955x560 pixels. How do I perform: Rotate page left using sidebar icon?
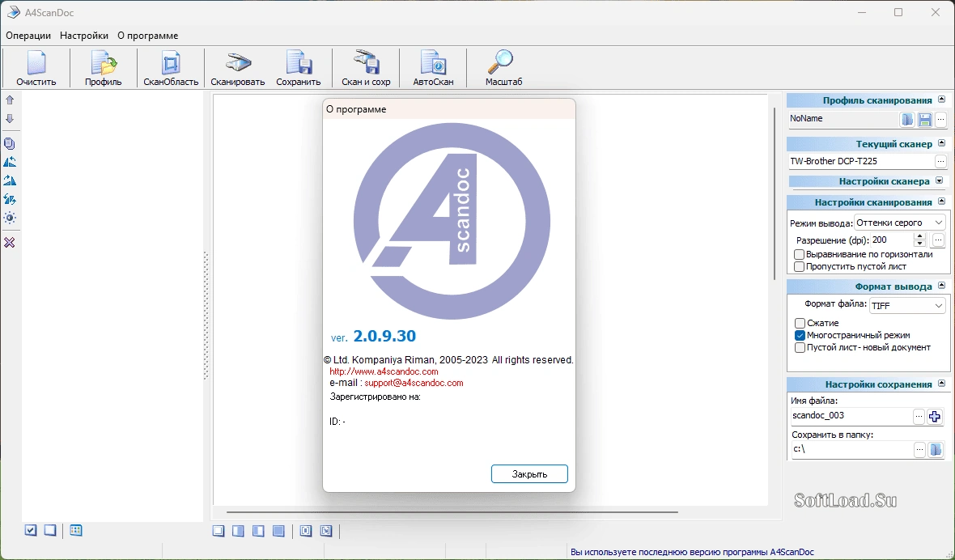(10, 162)
